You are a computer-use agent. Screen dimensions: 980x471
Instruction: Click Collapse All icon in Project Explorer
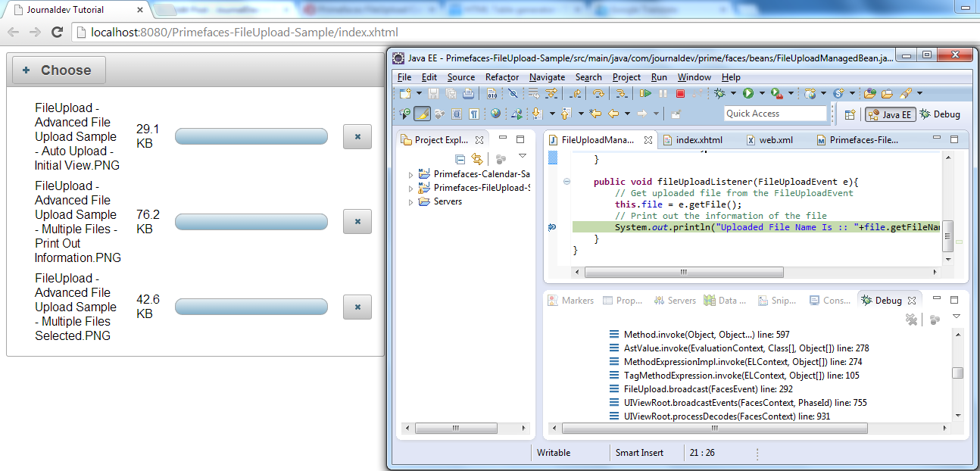pos(460,159)
